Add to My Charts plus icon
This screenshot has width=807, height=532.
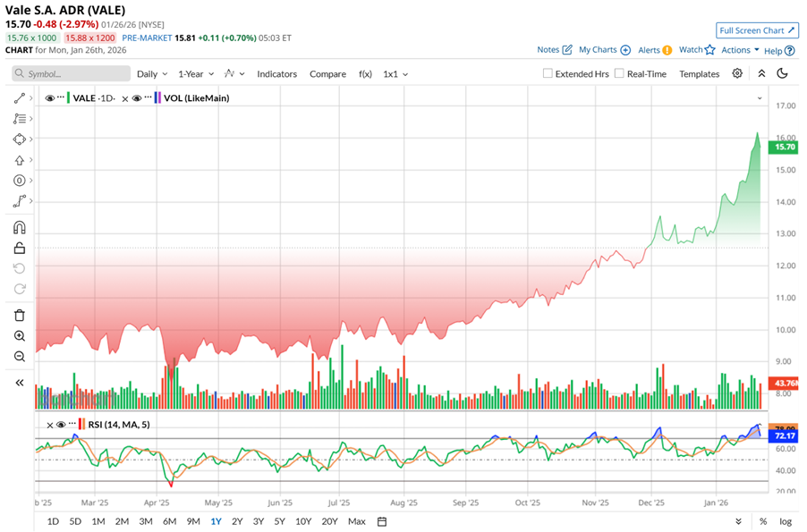click(625, 50)
